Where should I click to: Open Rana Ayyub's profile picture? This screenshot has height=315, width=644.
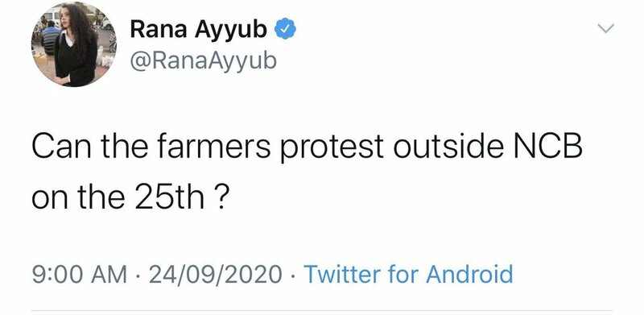73,44
